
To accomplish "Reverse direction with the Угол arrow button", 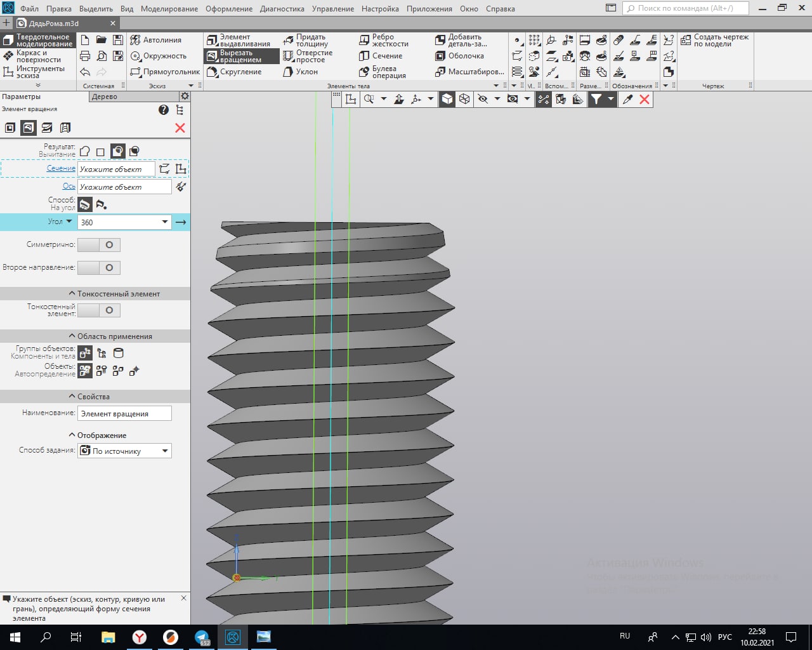I will tap(181, 222).
